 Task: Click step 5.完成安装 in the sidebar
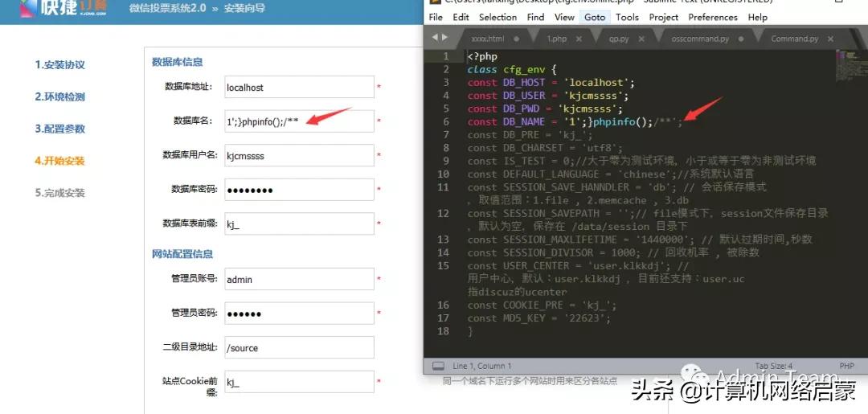click(x=59, y=193)
